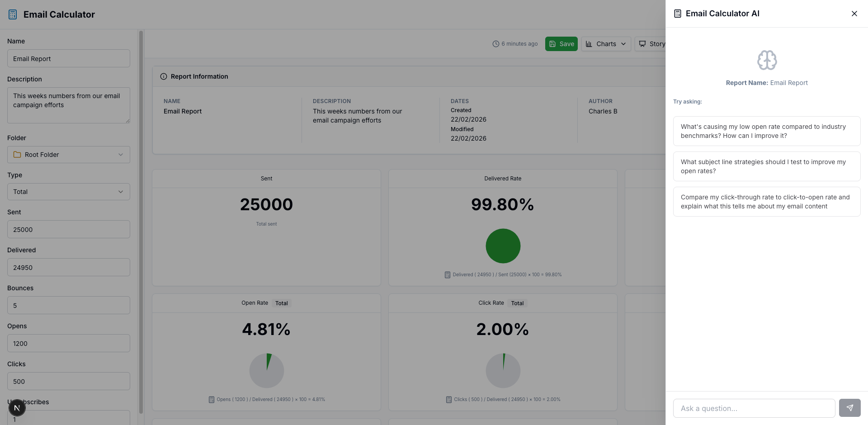The image size is (868, 425).
Task: Click the green Save button
Action: [561, 43]
